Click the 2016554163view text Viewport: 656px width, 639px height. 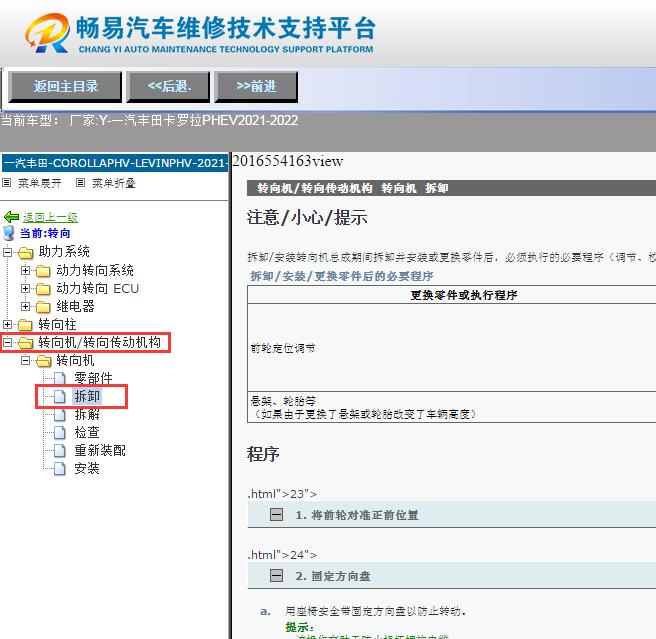click(x=288, y=161)
